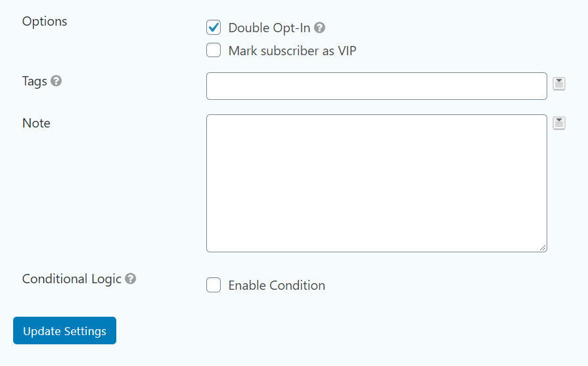The height and width of the screenshot is (366, 588).
Task: Open the Tags help tooltip icon
Action: tap(57, 81)
